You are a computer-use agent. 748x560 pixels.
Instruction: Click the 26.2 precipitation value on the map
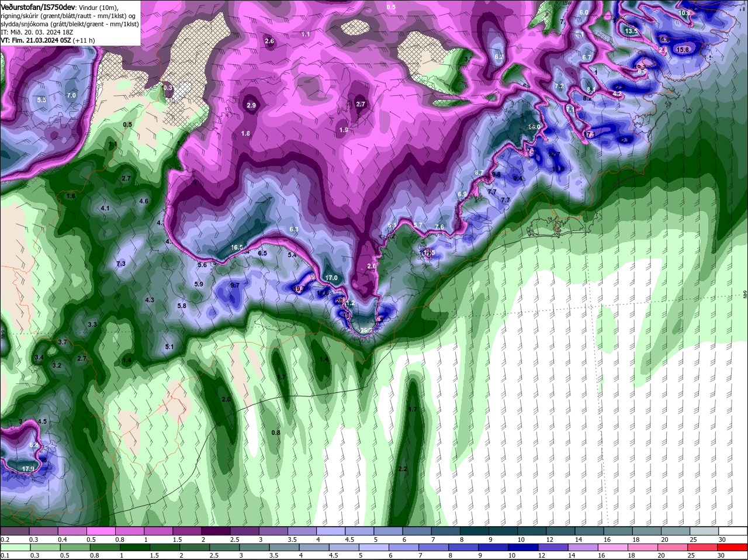click(x=365, y=330)
